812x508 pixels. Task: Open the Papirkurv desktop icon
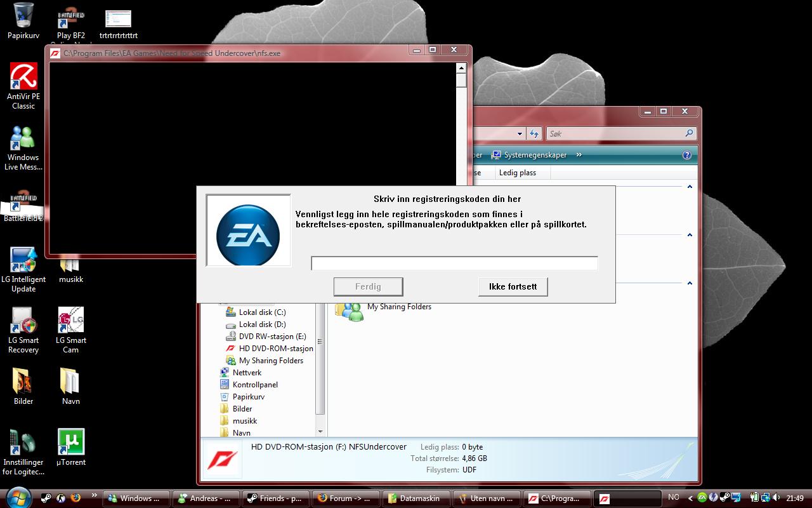(x=23, y=22)
